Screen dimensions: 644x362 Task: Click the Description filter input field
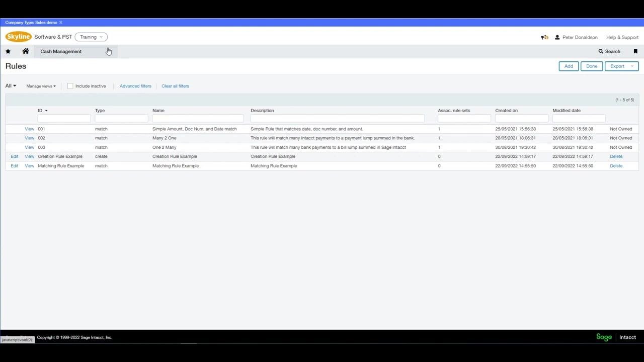338,119
